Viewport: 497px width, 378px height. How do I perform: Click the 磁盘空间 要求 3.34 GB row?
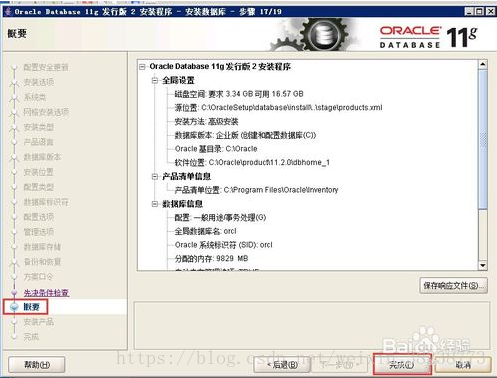pyautogui.click(x=239, y=94)
